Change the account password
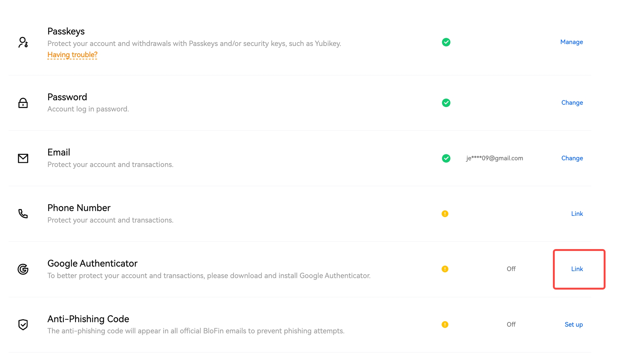626x364 pixels. point(572,102)
